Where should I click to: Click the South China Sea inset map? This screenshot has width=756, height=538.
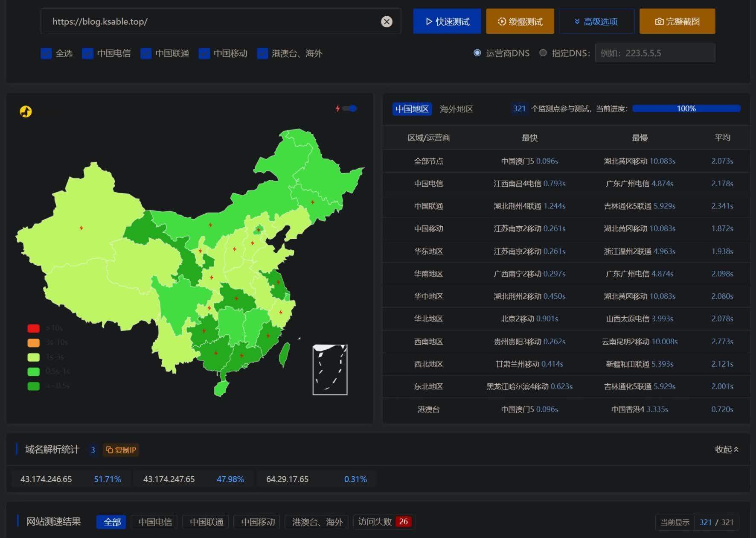pyautogui.click(x=330, y=370)
